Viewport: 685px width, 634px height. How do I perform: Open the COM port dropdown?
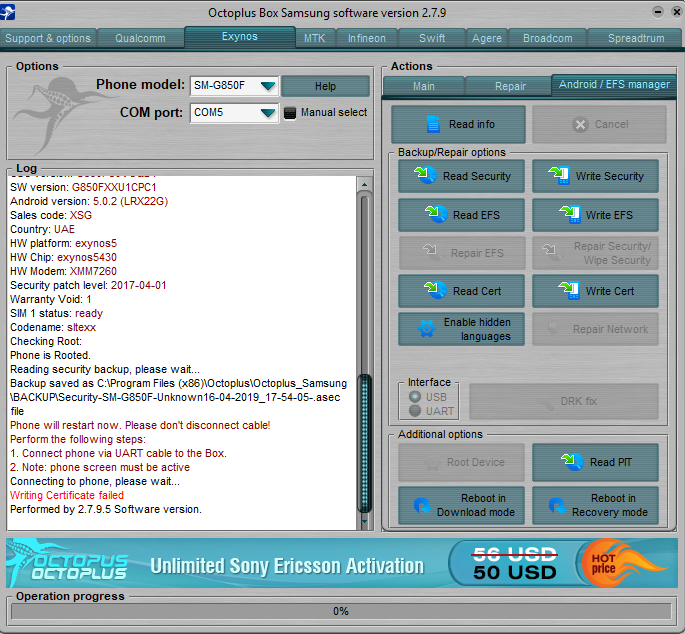234,113
